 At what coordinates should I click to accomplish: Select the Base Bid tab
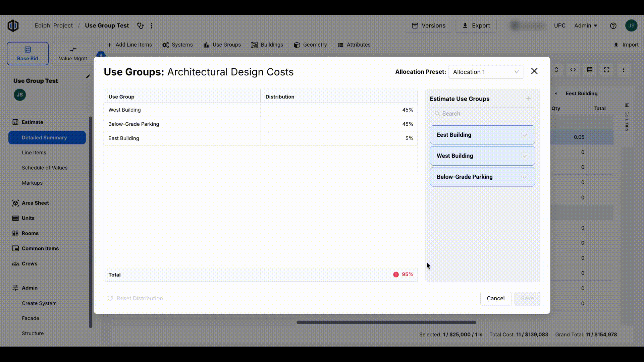[28, 54]
